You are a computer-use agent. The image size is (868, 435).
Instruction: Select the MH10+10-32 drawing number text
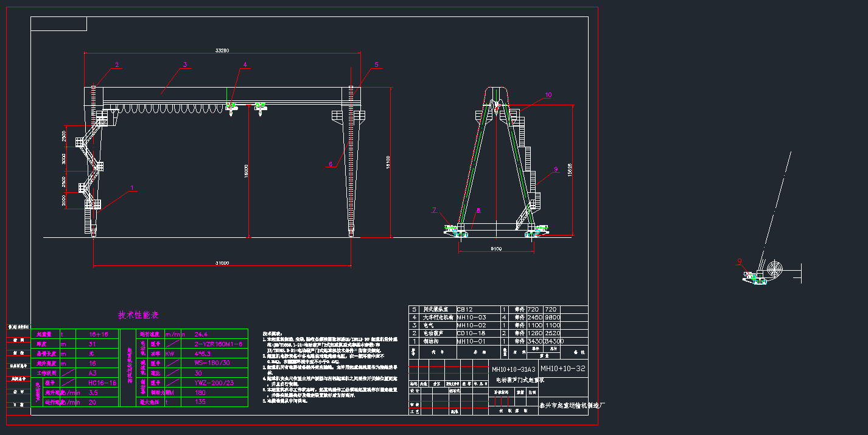[562, 369]
